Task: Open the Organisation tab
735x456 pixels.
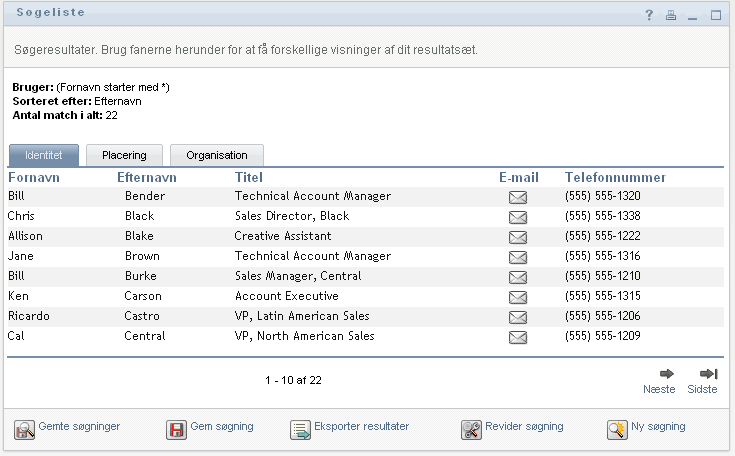Action: pyautogui.click(x=216, y=155)
